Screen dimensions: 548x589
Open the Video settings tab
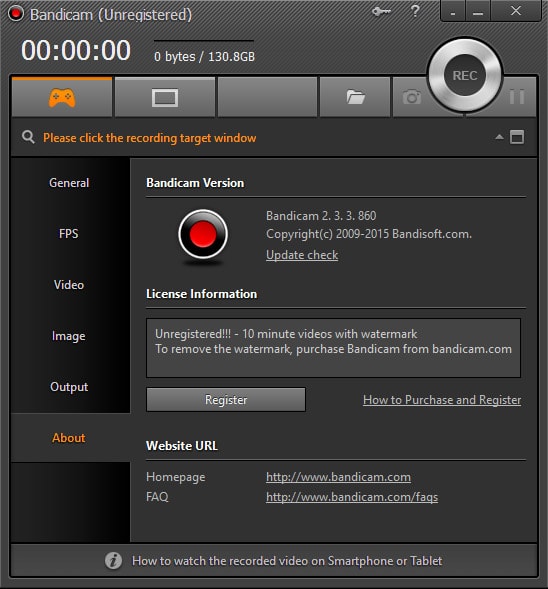pyautogui.click(x=69, y=285)
